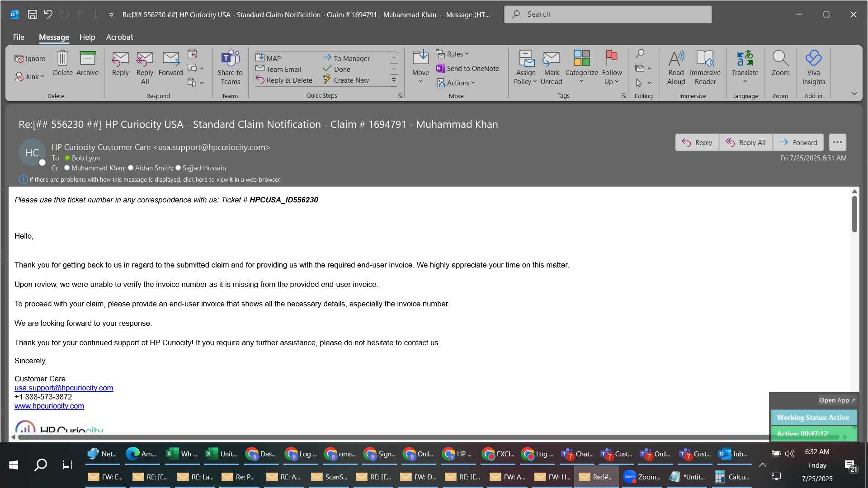The image size is (868, 488).
Task: Click the Zoom magnifier in ribbon
Action: (780, 63)
